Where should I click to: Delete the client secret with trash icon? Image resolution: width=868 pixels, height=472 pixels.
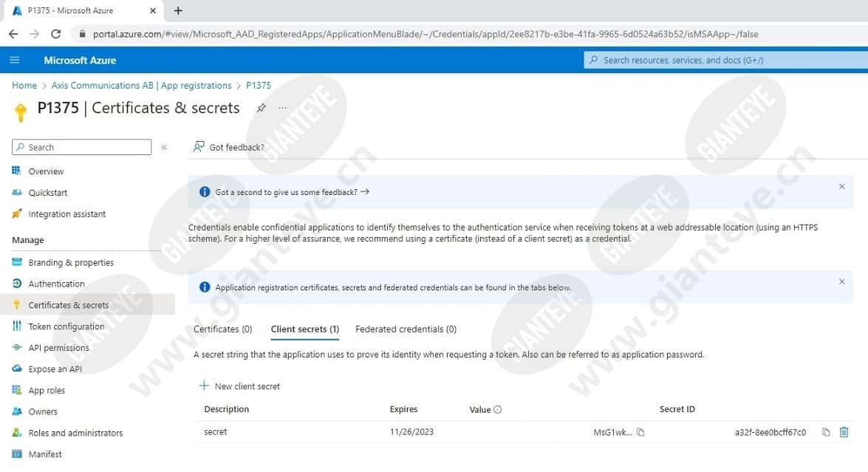click(844, 432)
